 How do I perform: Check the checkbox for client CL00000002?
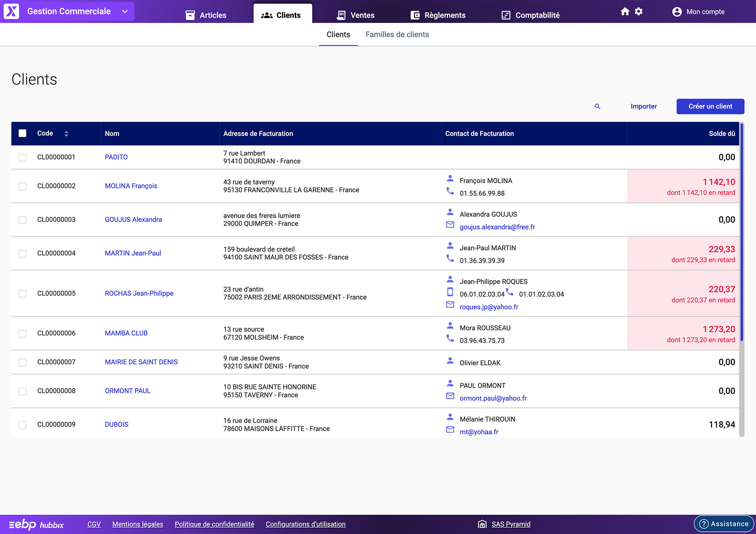(22, 186)
